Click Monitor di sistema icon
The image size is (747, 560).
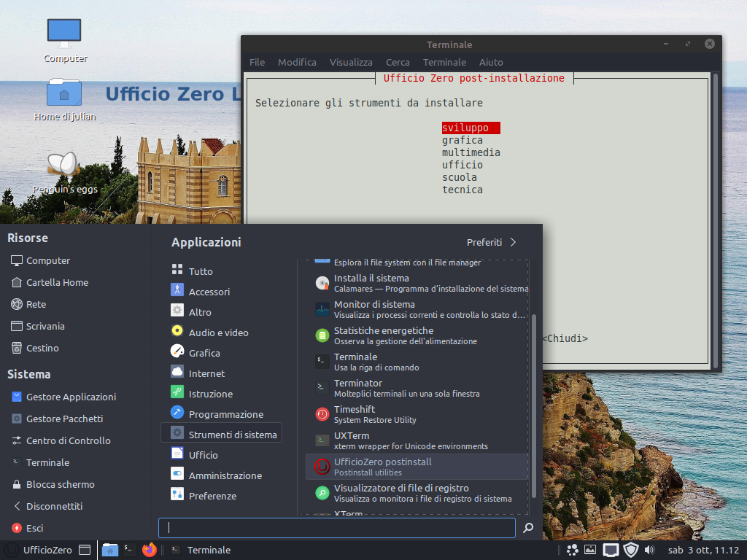(322, 309)
